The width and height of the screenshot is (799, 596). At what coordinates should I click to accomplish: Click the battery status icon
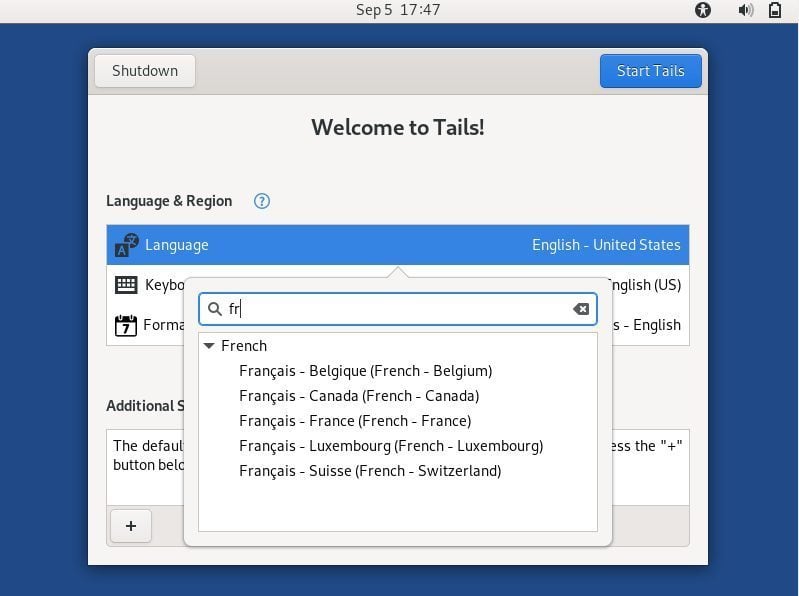pyautogui.click(x=775, y=10)
